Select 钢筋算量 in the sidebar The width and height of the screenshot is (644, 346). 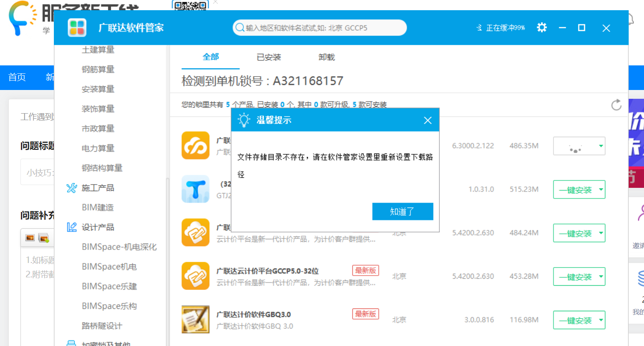[98, 69]
